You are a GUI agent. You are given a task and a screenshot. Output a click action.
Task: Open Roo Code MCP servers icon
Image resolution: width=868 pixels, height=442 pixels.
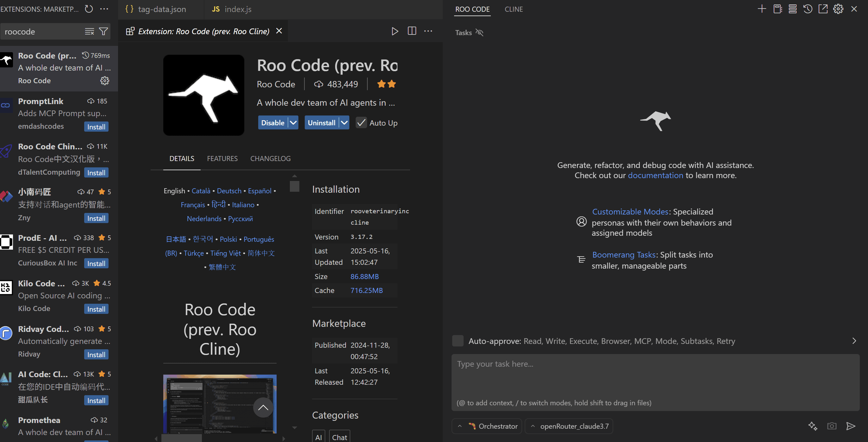pos(792,9)
